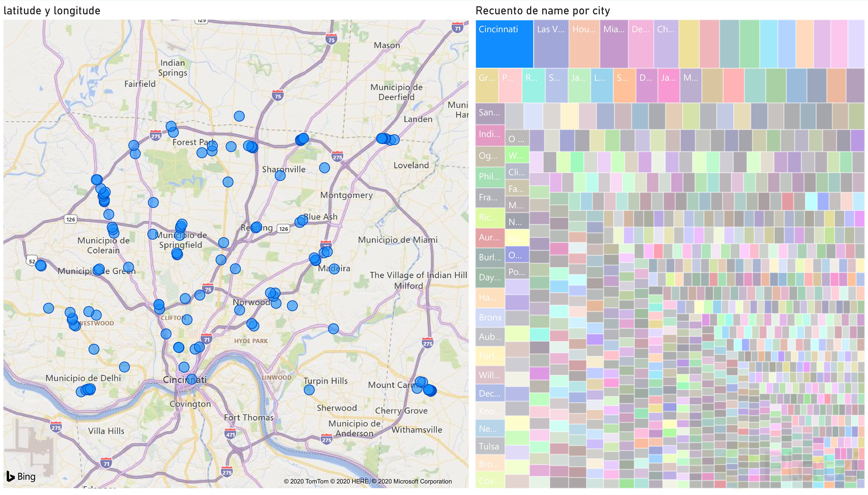The width and height of the screenshot is (868, 495).
Task: Click the TomTom HERE Microsoft copyright text
Action: [368, 481]
